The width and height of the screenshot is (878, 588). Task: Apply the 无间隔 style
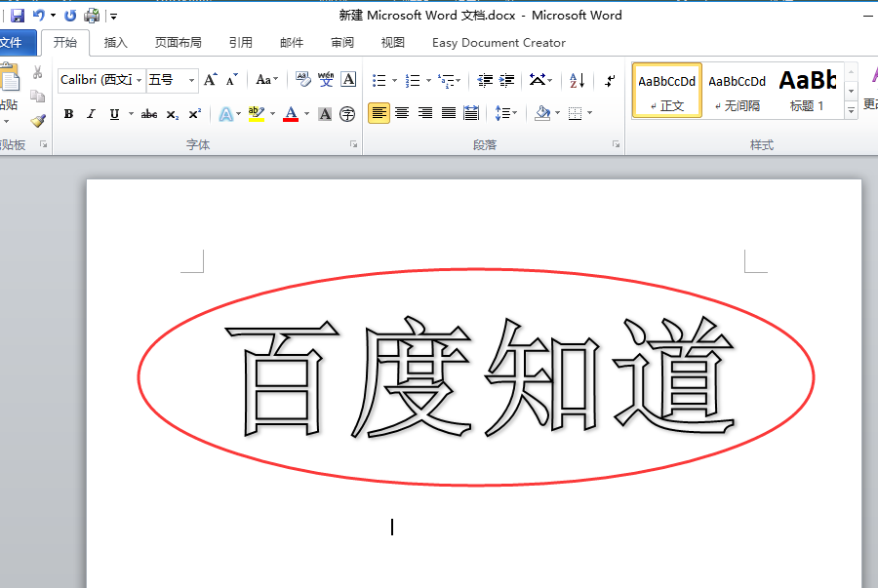pos(737,91)
